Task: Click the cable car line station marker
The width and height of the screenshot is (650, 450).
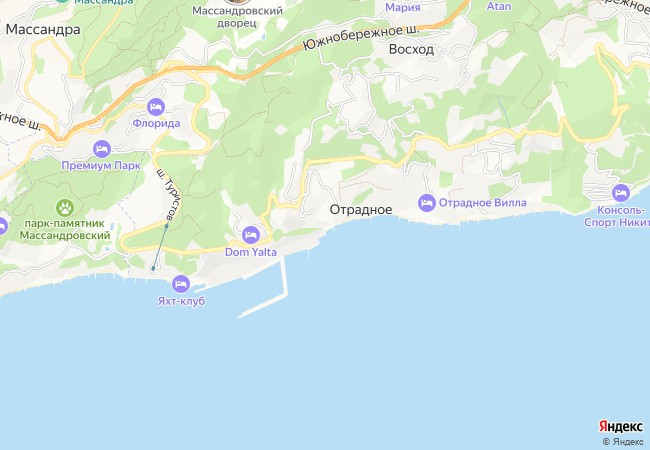Action: pyautogui.click(x=167, y=226)
